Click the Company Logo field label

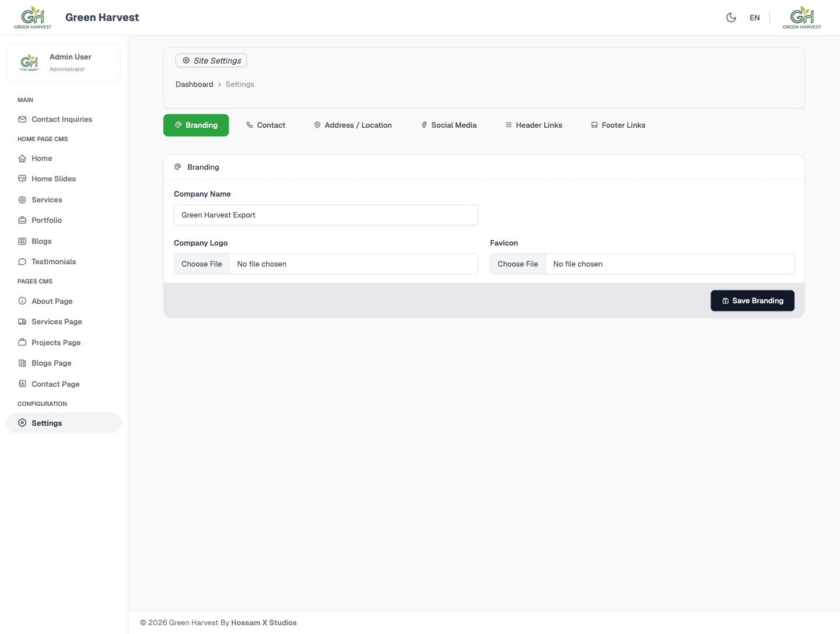(x=201, y=243)
